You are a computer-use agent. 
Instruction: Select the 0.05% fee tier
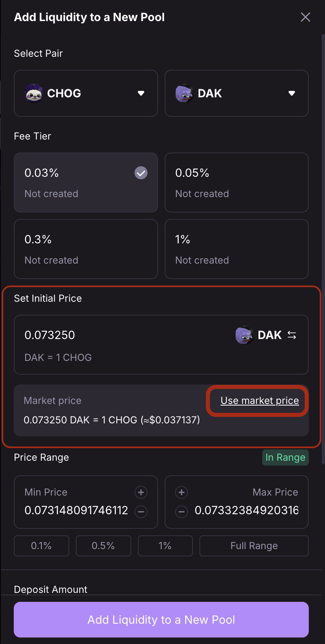pos(236,182)
